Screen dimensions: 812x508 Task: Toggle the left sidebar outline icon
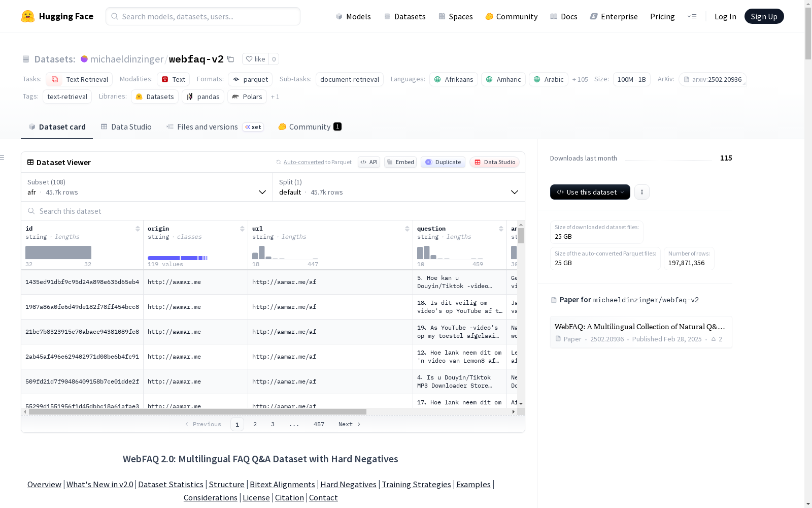click(x=3, y=157)
